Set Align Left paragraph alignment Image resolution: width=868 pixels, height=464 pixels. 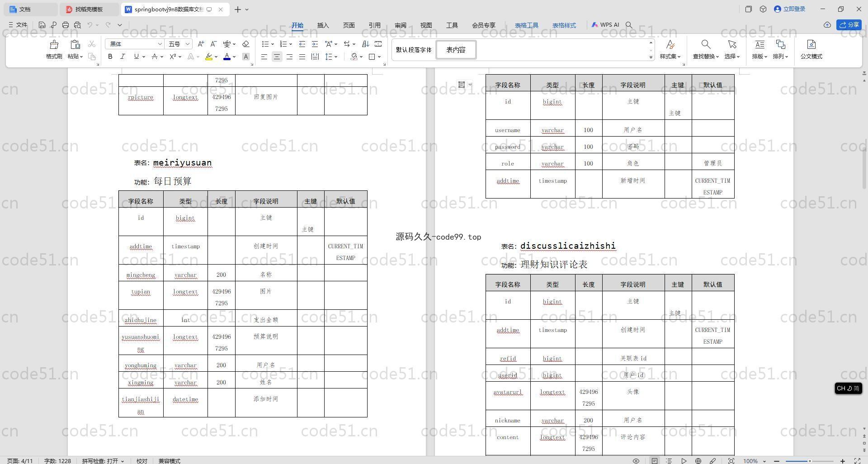[x=264, y=57]
